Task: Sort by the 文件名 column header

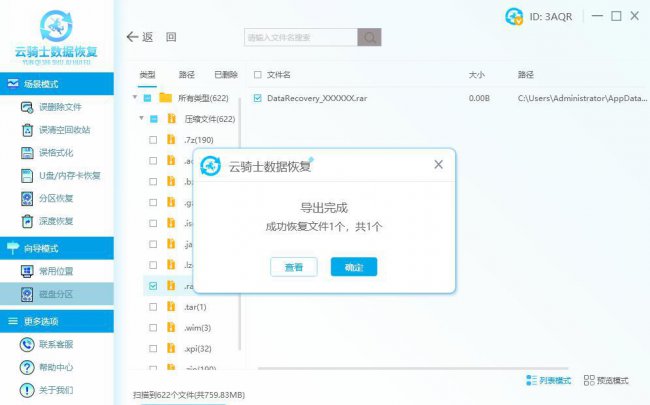Action: tap(279, 75)
